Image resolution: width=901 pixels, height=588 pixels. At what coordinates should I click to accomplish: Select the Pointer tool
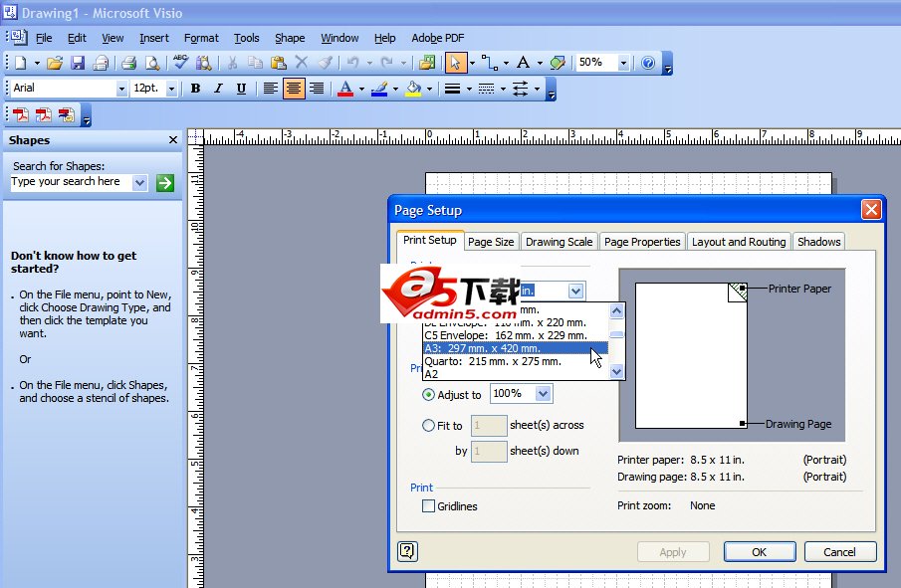pos(455,63)
